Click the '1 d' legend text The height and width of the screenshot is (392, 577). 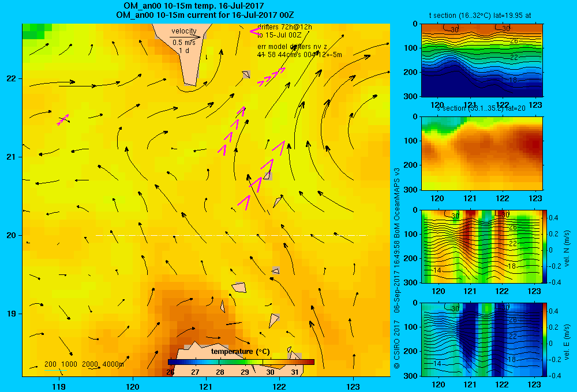[184, 50]
